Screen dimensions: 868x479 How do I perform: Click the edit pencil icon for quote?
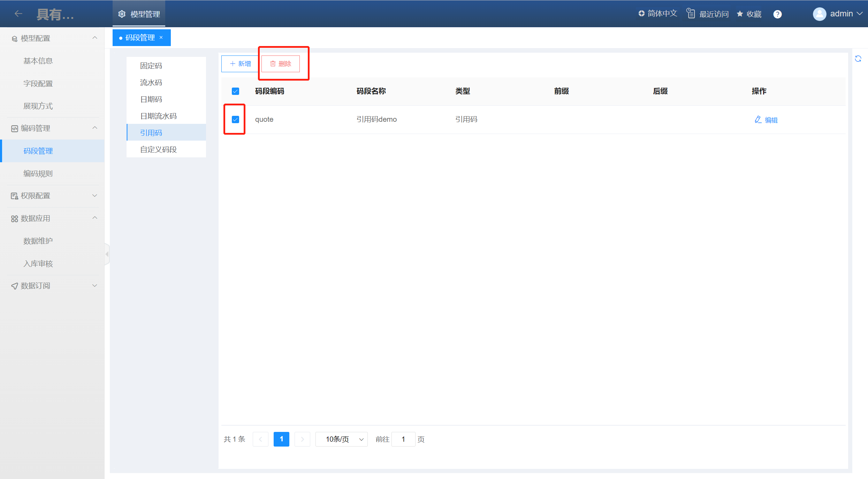[758, 120]
